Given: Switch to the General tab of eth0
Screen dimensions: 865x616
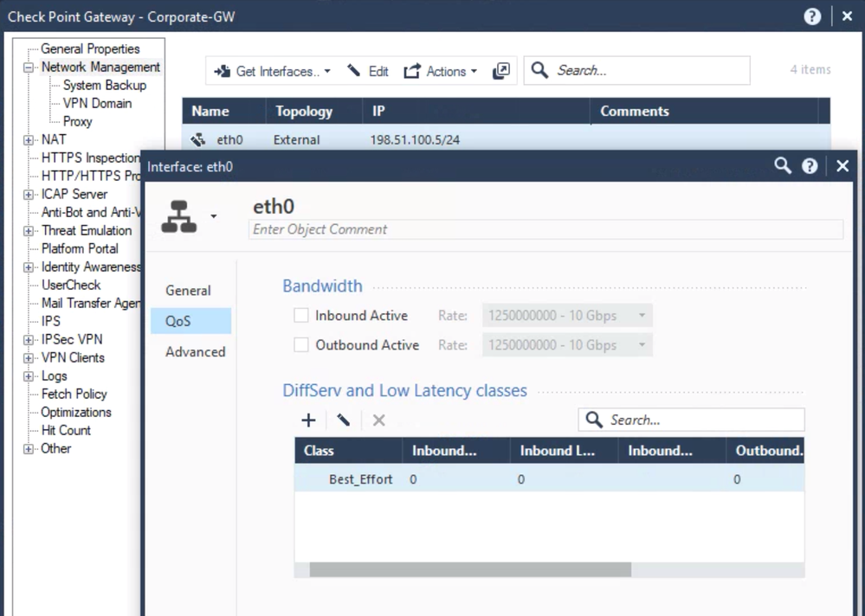Looking at the screenshot, I should [188, 291].
